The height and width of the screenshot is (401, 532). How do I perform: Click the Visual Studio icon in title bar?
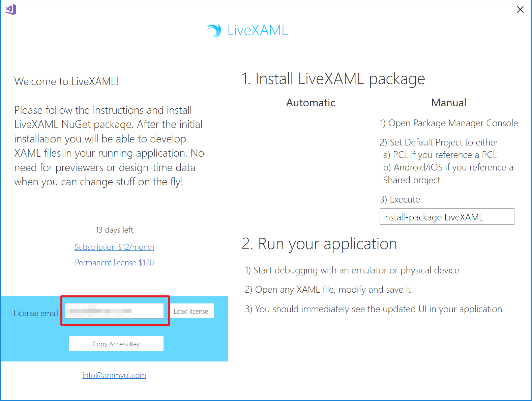pos(10,9)
